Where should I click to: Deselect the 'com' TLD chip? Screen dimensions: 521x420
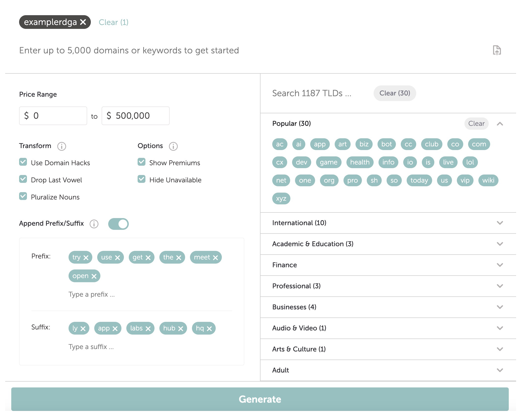[479, 144]
